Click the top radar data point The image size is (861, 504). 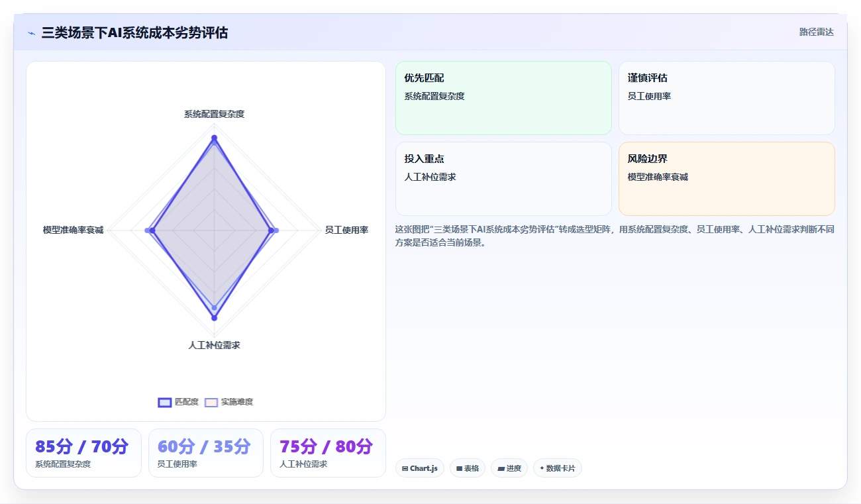(214, 138)
